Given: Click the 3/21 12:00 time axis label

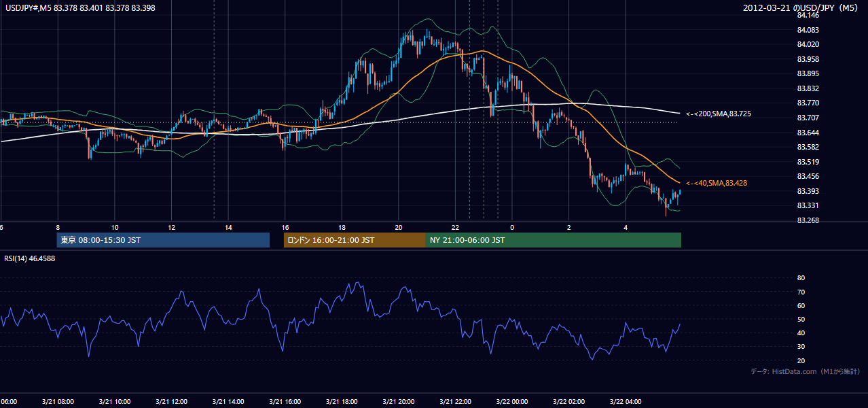Looking at the screenshot, I should (x=171, y=401).
